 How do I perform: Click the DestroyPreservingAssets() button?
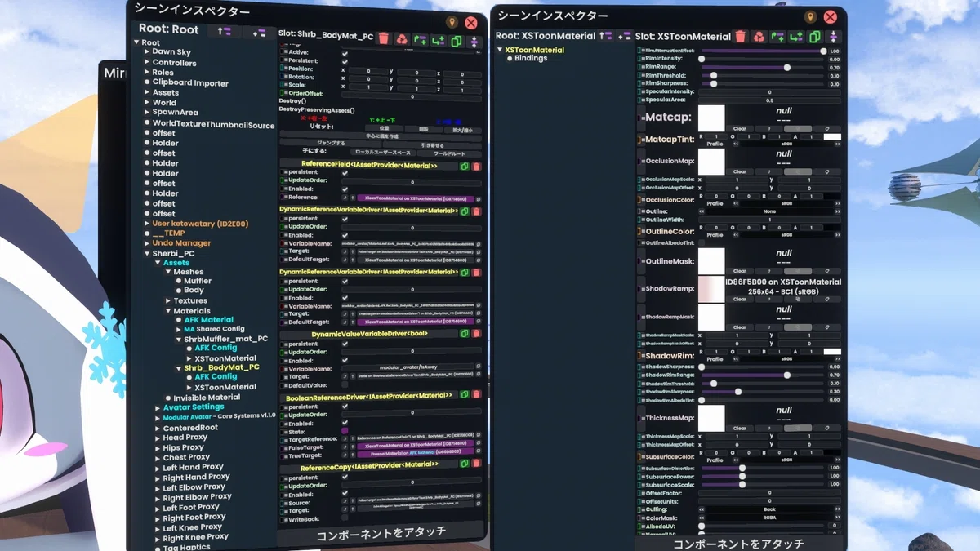tap(317, 109)
